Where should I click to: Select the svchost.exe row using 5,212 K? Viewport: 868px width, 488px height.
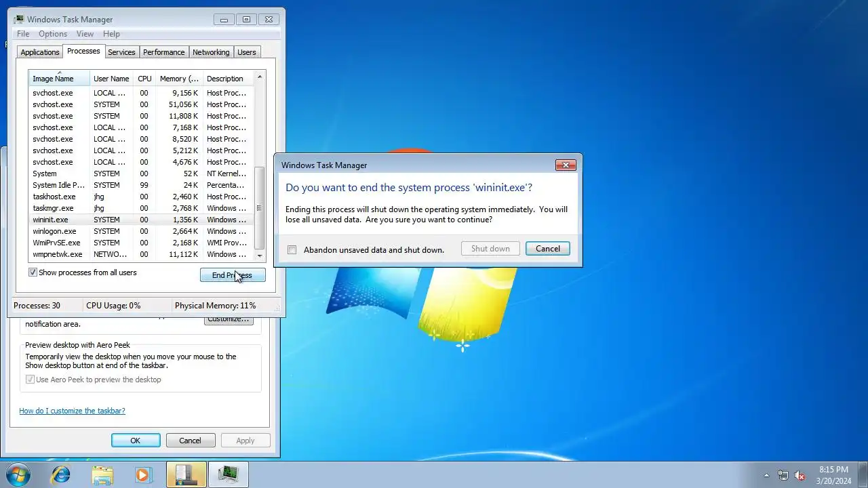click(141, 150)
